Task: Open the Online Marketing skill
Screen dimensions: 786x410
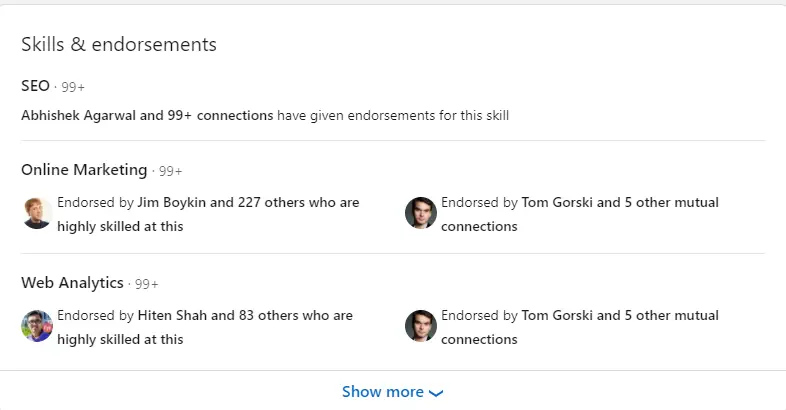Action: tap(84, 170)
